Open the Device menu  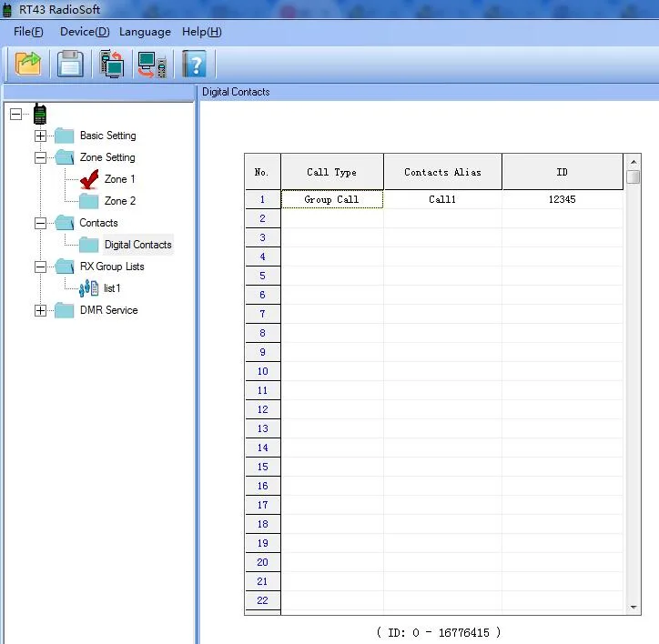pyautogui.click(x=85, y=32)
